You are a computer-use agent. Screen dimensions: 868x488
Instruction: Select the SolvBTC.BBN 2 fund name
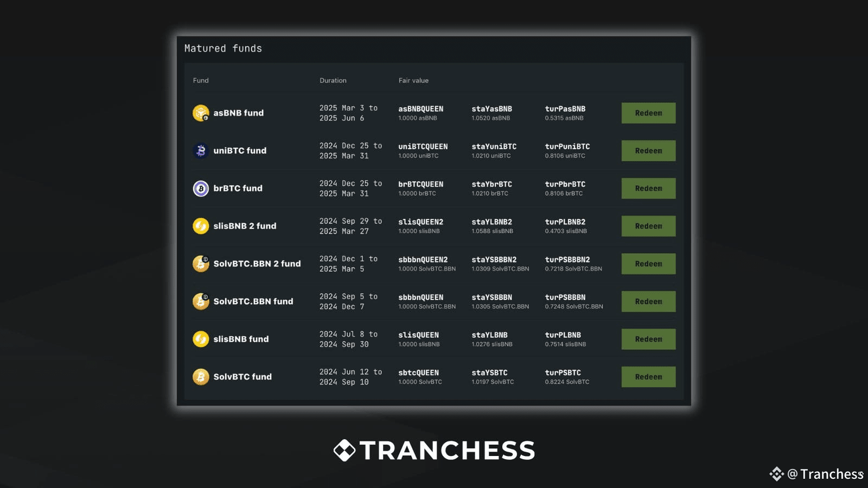coord(257,264)
